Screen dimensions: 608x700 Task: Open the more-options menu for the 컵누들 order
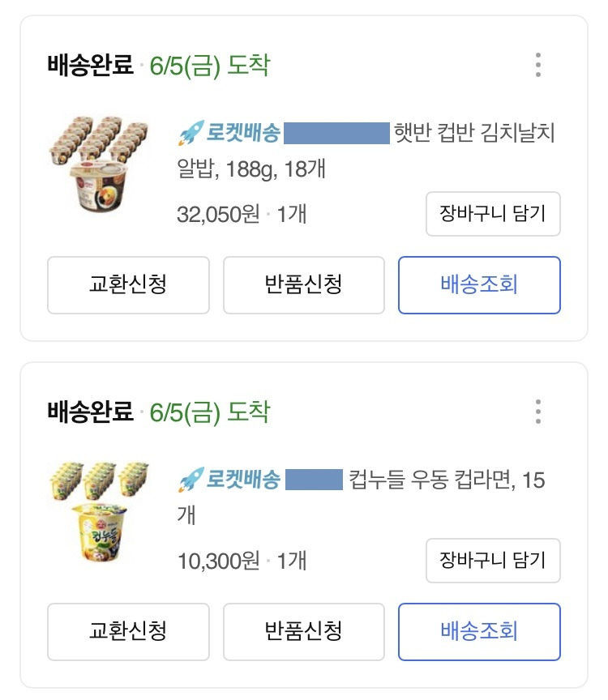click(x=538, y=412)
